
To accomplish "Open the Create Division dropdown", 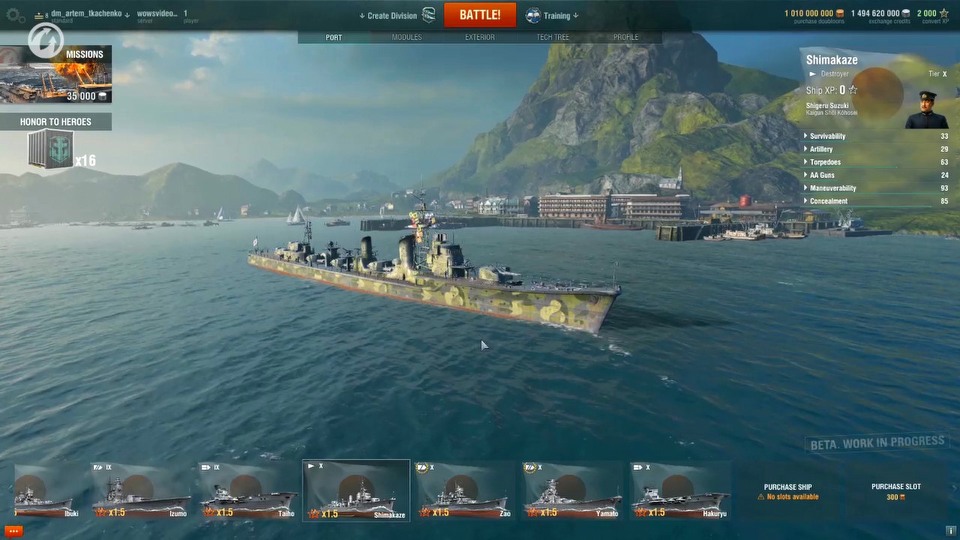I will pyautogui.click(x=388, y=15).
